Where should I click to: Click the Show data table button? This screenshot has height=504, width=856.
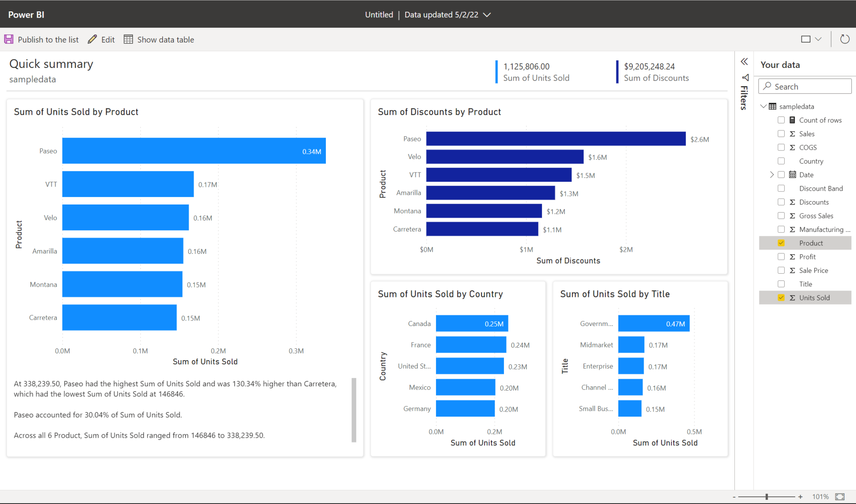click(158, 39)
